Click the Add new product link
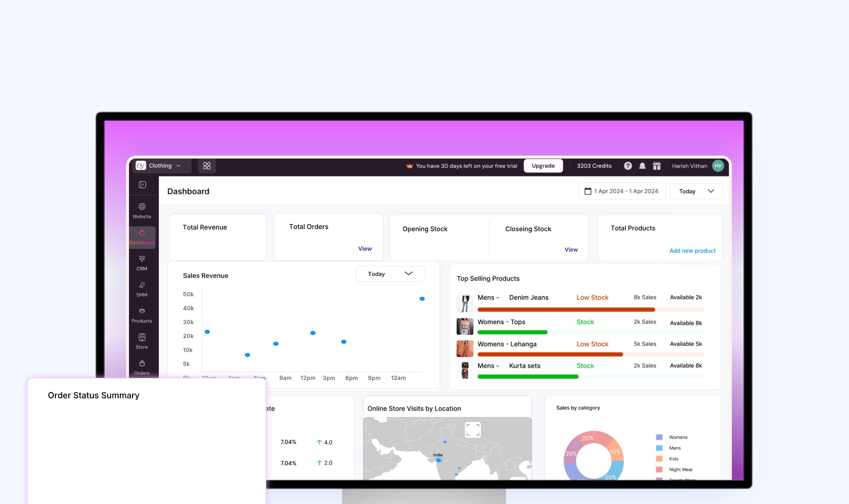Viewport: 849px width, 504px height. point(692,251)
